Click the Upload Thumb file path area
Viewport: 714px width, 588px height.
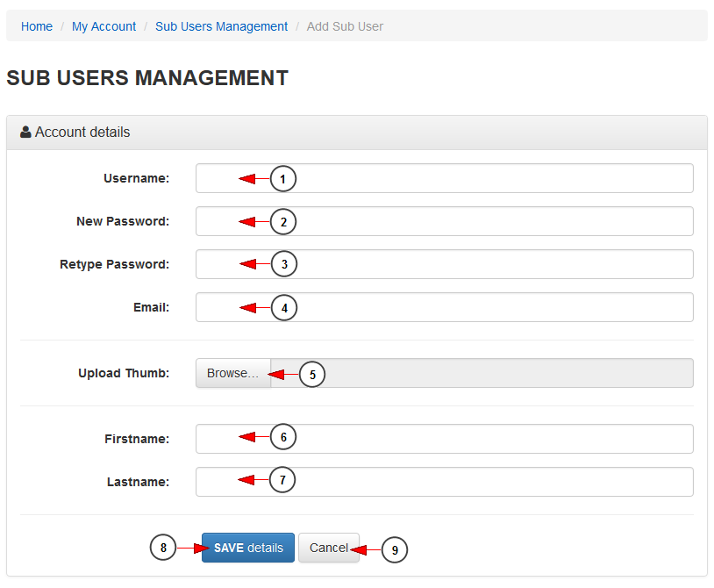pyautogui.click(x=482, y=373)
